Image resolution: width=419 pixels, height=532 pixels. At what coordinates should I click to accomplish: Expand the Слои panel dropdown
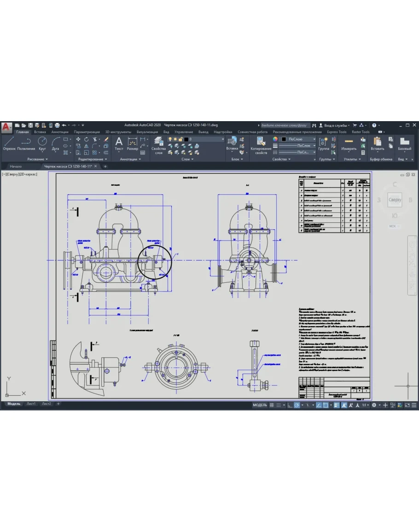(187, 159)
